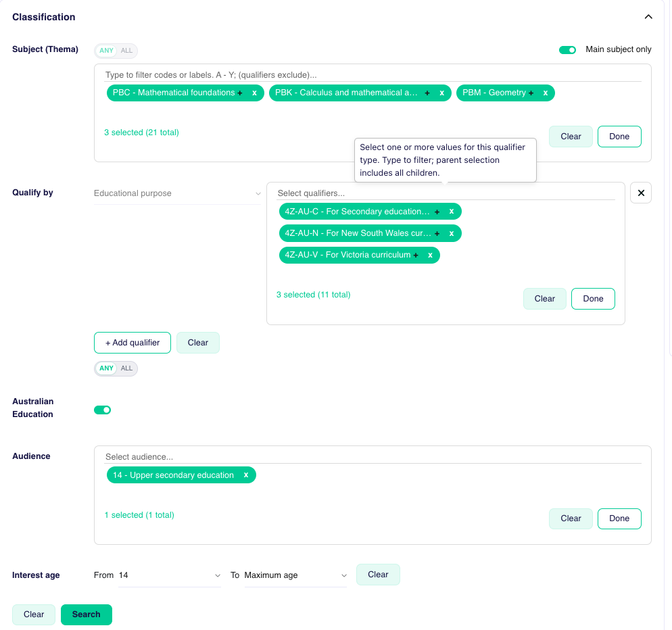Remove PBC Mathematical foundations chip

point(254,93)
